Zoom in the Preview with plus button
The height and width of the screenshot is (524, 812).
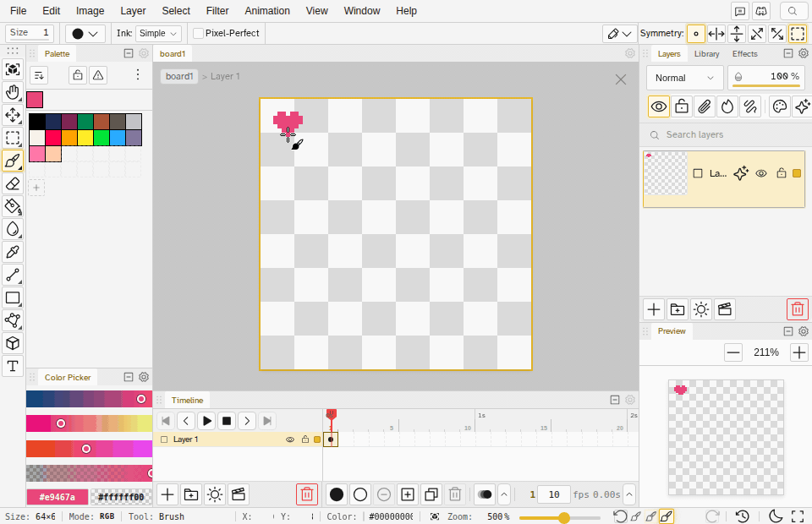[799, 352]
